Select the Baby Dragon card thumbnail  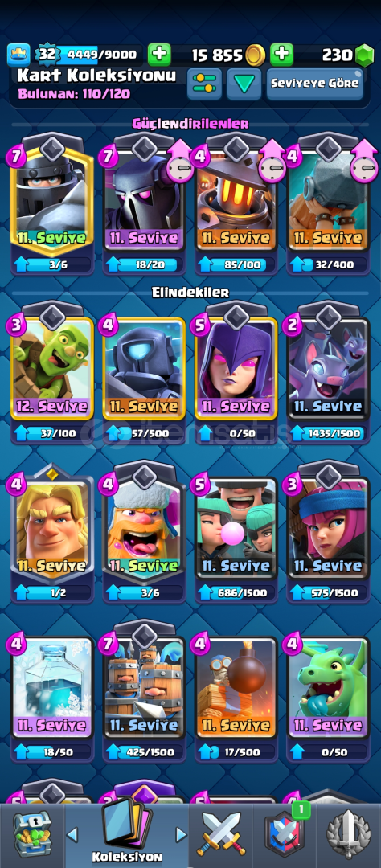328,686
